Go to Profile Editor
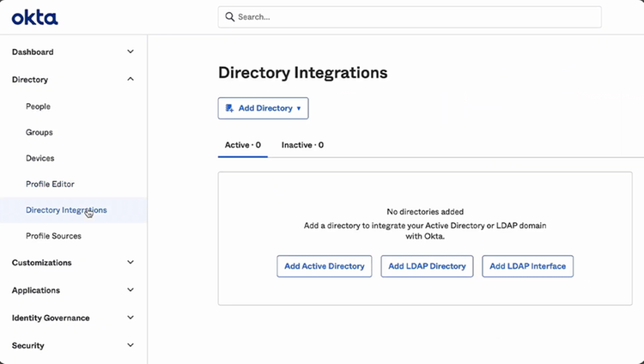 coord(50,184)
